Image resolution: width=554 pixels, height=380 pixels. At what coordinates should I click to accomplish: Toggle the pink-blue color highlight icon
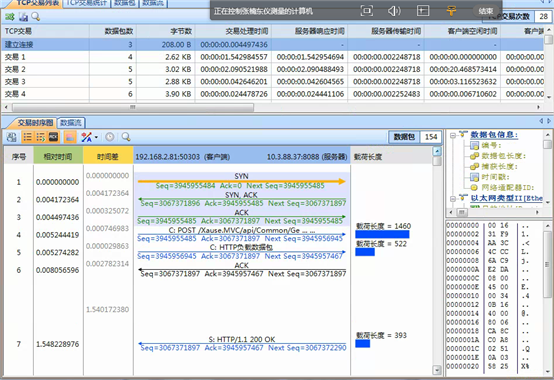point(70,137)
